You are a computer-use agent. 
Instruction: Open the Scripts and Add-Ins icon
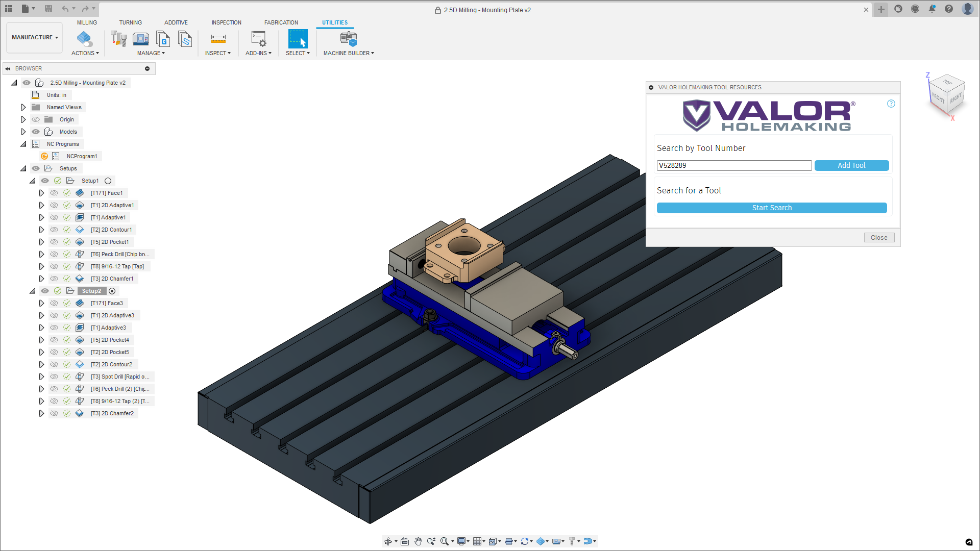click(x=258, y=39)
